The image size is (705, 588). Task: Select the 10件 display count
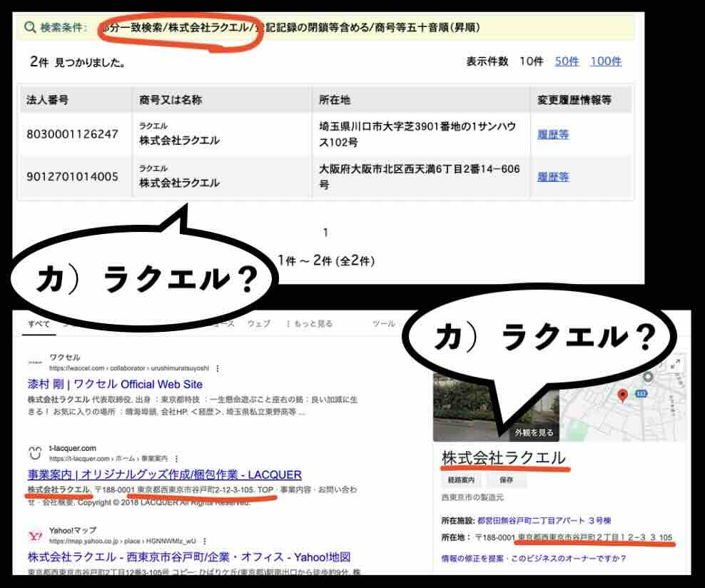pos(532,61)
